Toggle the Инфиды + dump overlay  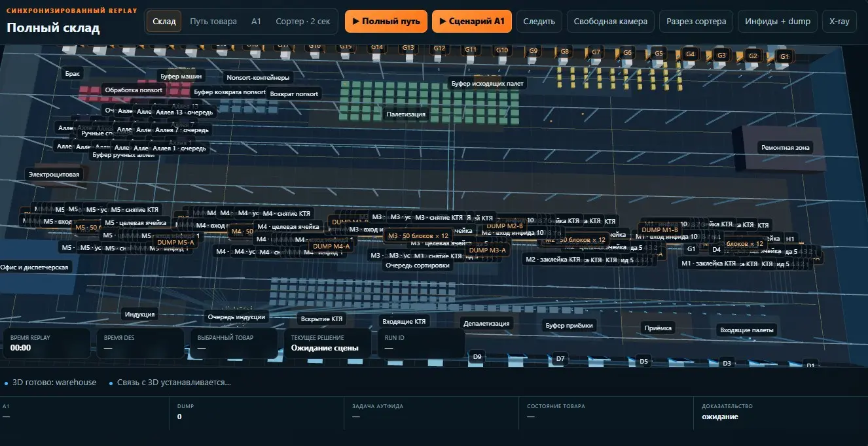tap(778, 22)
